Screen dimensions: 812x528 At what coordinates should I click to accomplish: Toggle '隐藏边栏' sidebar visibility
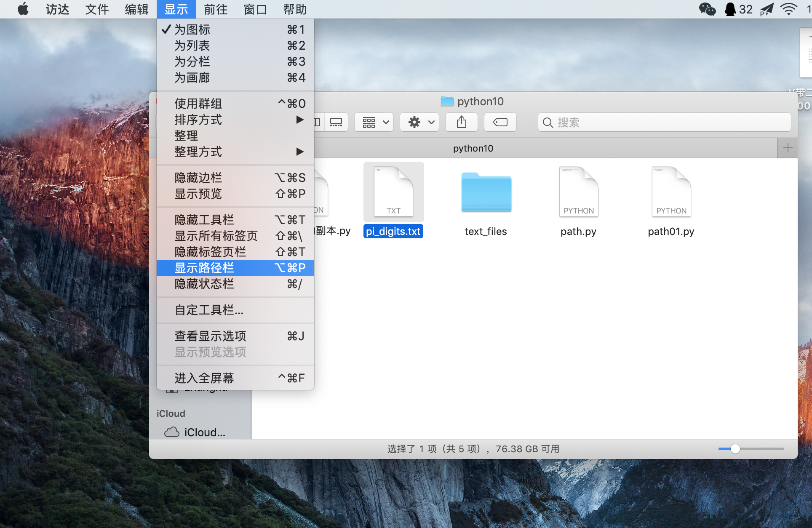198,178
